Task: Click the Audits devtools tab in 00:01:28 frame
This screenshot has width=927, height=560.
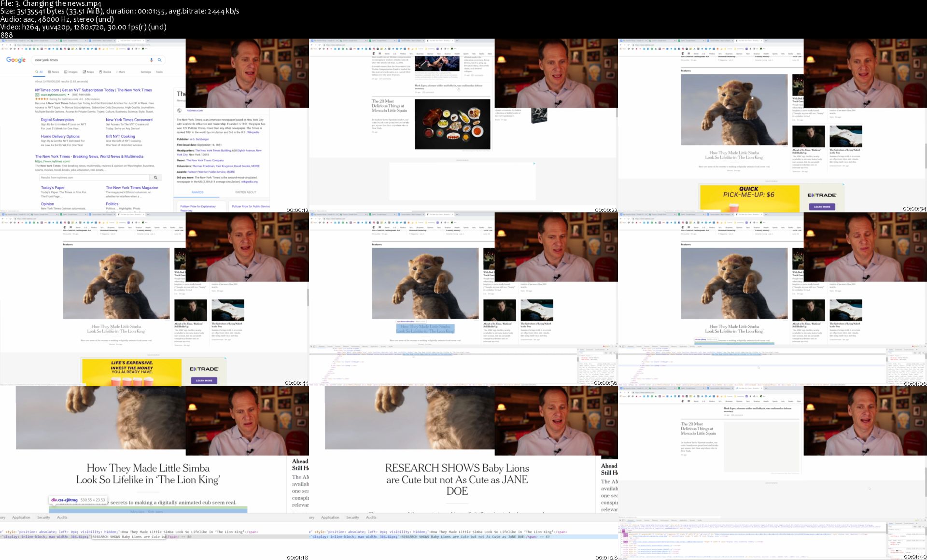Action: click(371, 518)
